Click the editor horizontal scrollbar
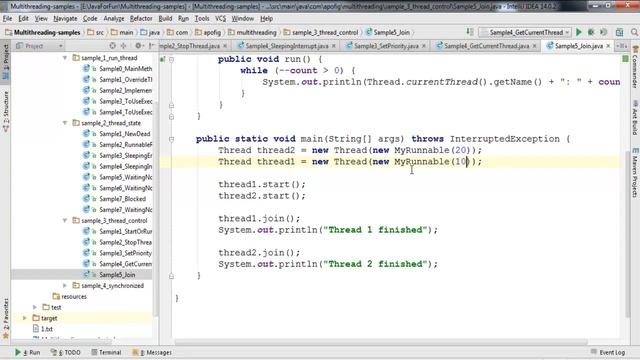Image resolution: width=640 pixels, height=360 pixels. click(x=381, y=342)
